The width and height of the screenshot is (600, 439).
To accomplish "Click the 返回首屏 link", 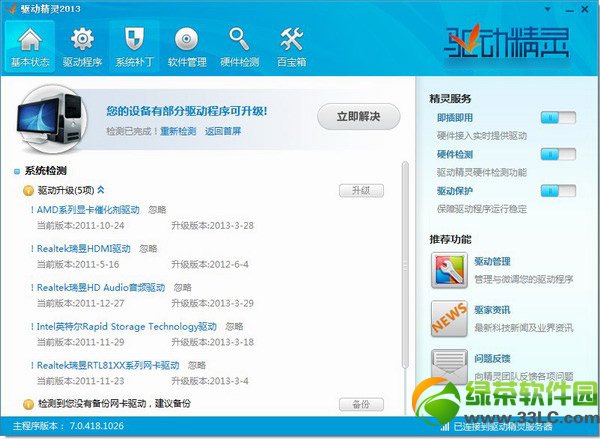I will click(x=223, y=131).
